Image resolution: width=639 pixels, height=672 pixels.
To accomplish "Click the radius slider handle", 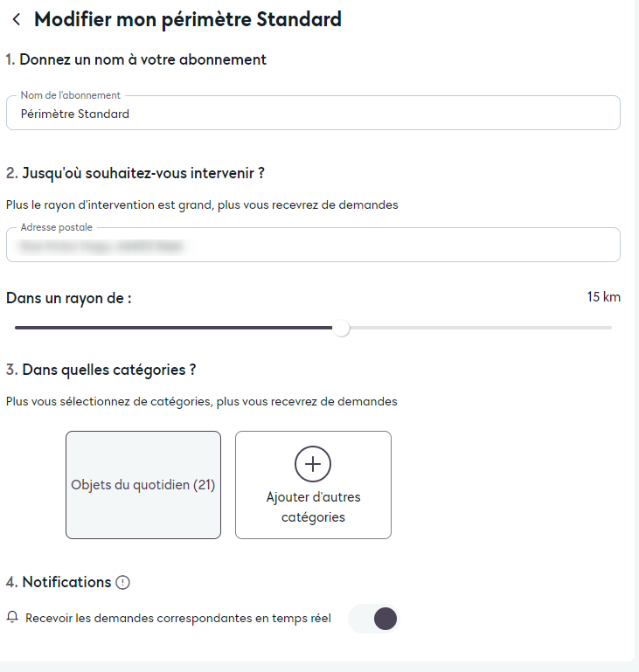I will click(342, 328).
